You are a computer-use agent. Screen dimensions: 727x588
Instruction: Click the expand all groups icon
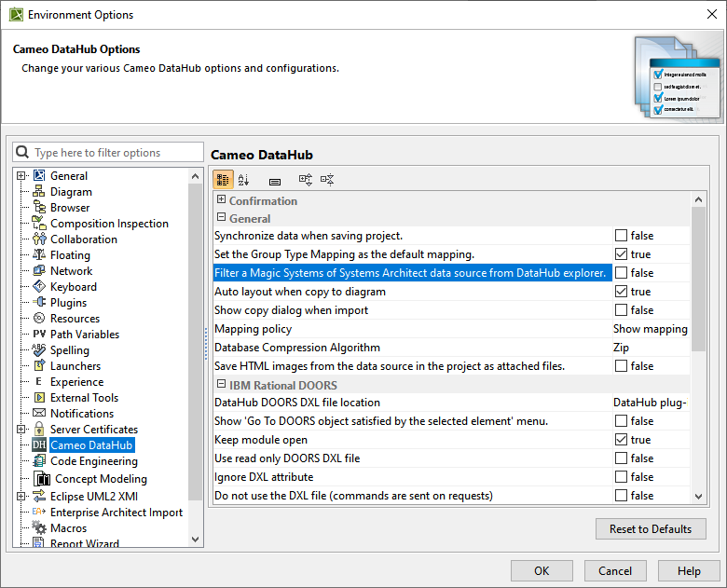point(306,180)
